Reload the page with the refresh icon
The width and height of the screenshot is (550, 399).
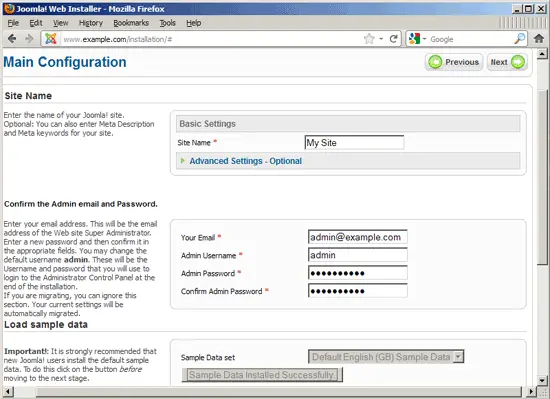click(394, 39)
